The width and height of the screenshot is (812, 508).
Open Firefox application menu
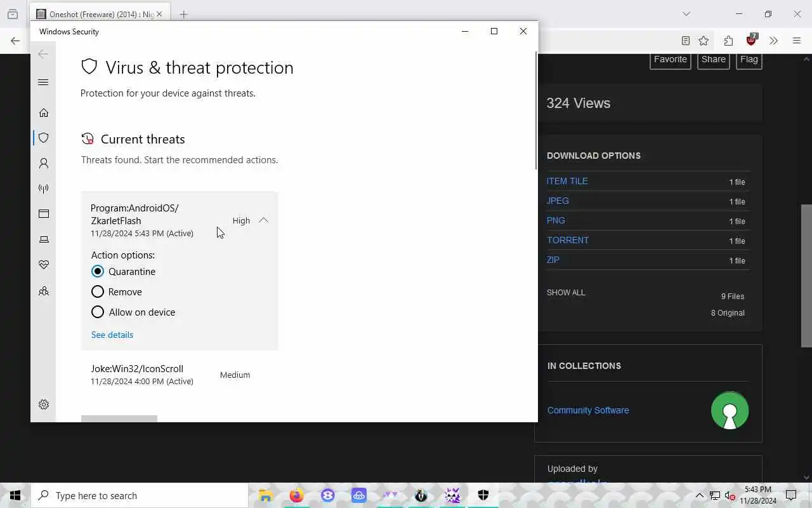(797, 41)
